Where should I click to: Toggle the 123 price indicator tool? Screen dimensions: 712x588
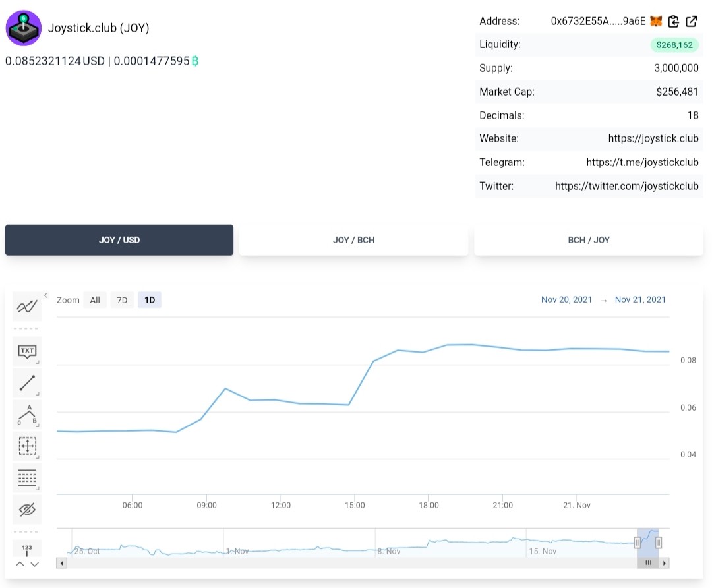27,549
